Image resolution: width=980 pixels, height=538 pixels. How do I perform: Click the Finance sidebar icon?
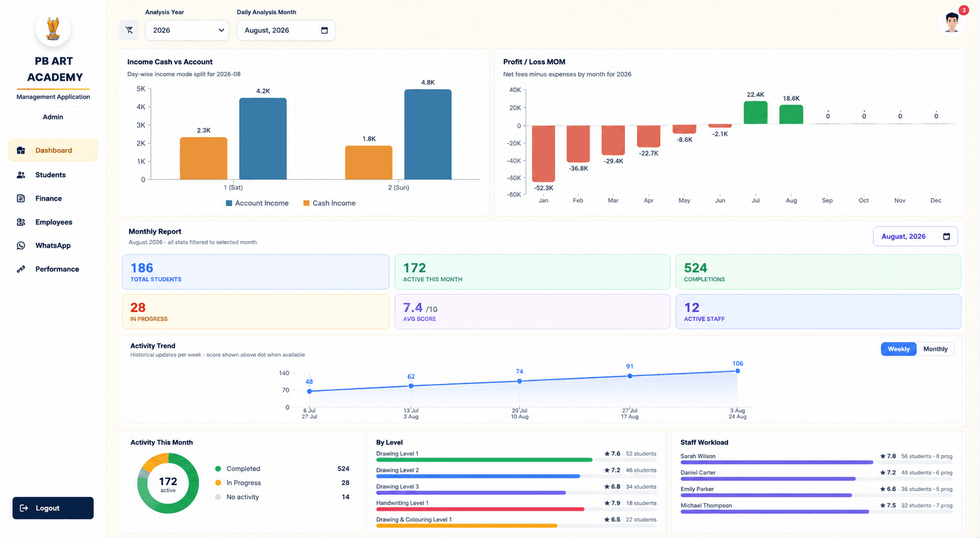click(x=21, y=199)
